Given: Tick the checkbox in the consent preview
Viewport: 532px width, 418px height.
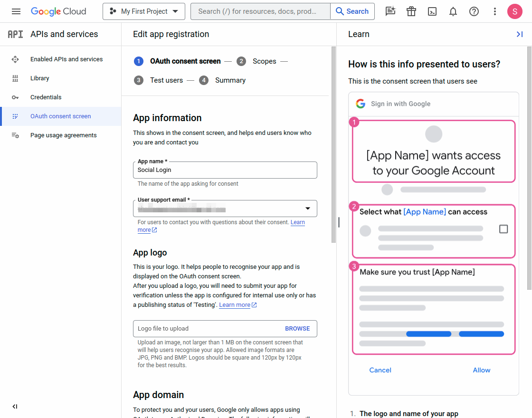Looking at the screenshot, I should click(503, 229).
